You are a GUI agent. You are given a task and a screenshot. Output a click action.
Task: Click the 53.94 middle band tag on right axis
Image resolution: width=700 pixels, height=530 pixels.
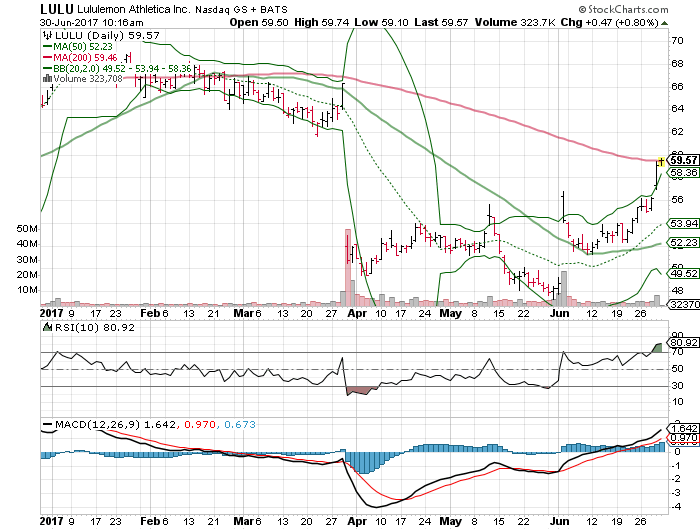coord(683,223)
